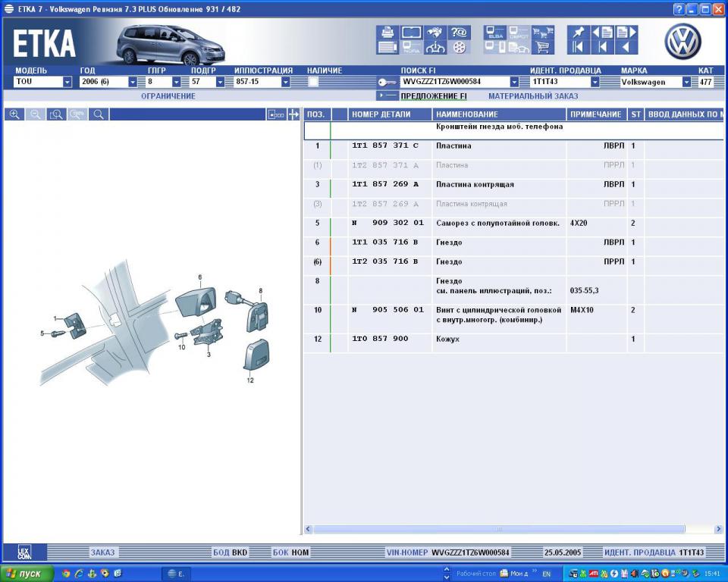Click the single left triangle back arrow
The height and width of the screenshot is (582, 728).
coord(626,47)
